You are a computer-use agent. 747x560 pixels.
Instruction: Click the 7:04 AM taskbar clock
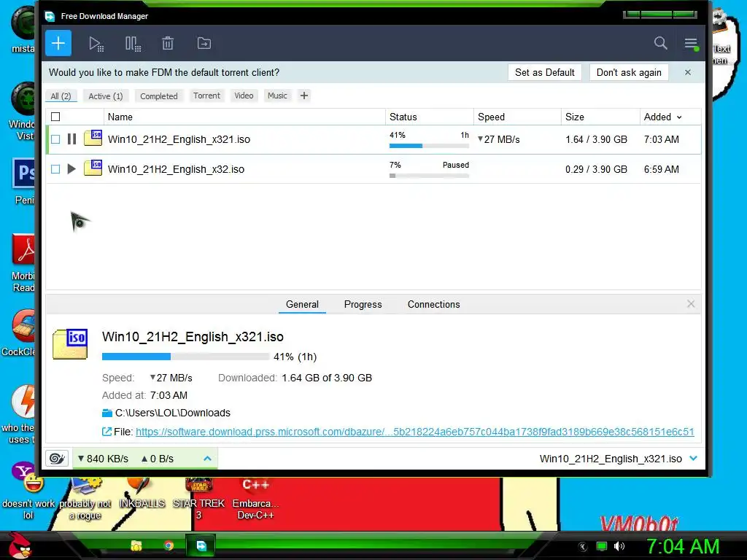pos(683,546)
